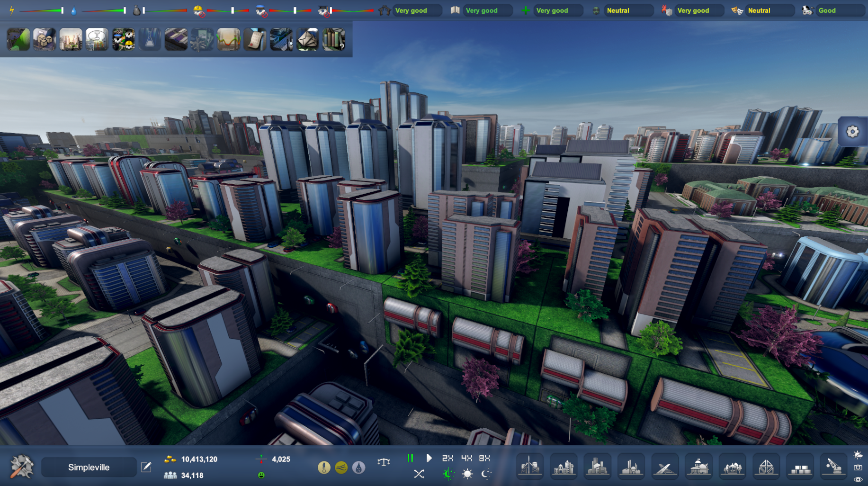Open the build tools hammer-and-wrench menu

22,467
